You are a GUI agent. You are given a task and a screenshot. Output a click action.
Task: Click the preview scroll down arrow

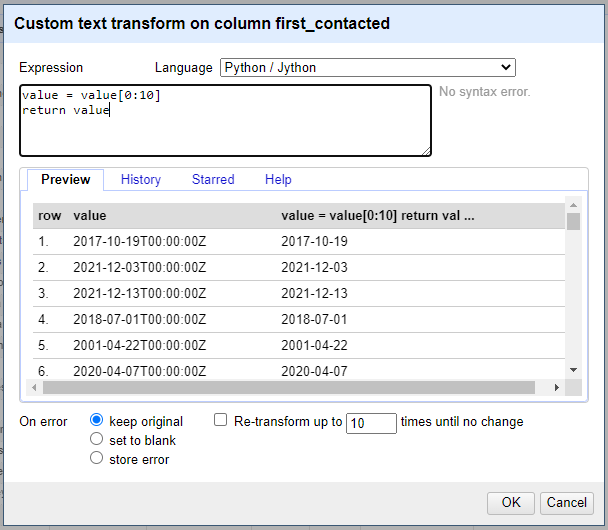(x=573, y=370)
